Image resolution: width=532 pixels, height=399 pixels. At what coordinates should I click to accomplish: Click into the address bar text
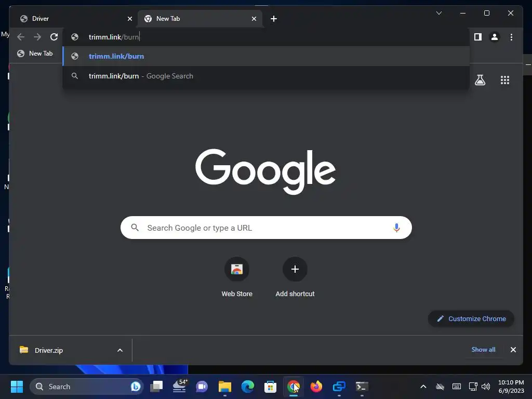(x=114, y=37)
